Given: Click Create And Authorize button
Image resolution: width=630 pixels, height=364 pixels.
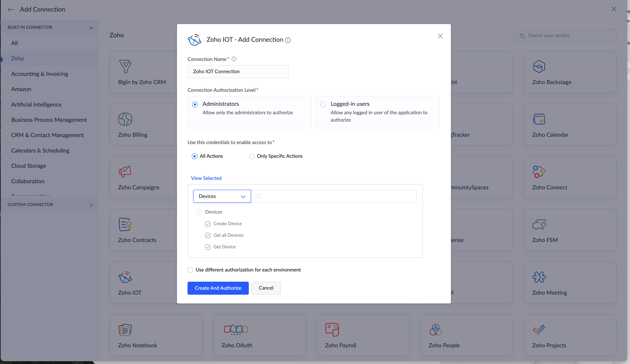Looking at the screenshot, I should [218, 288].
